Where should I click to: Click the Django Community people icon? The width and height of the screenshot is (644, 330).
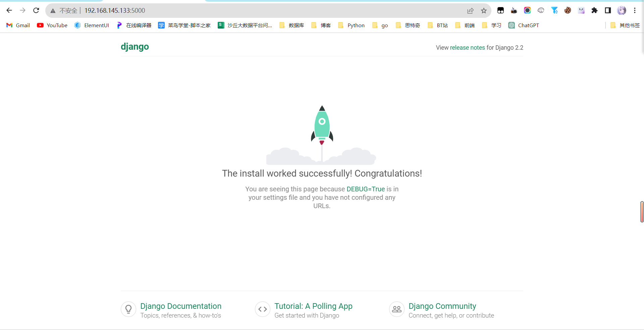(397, 309)
